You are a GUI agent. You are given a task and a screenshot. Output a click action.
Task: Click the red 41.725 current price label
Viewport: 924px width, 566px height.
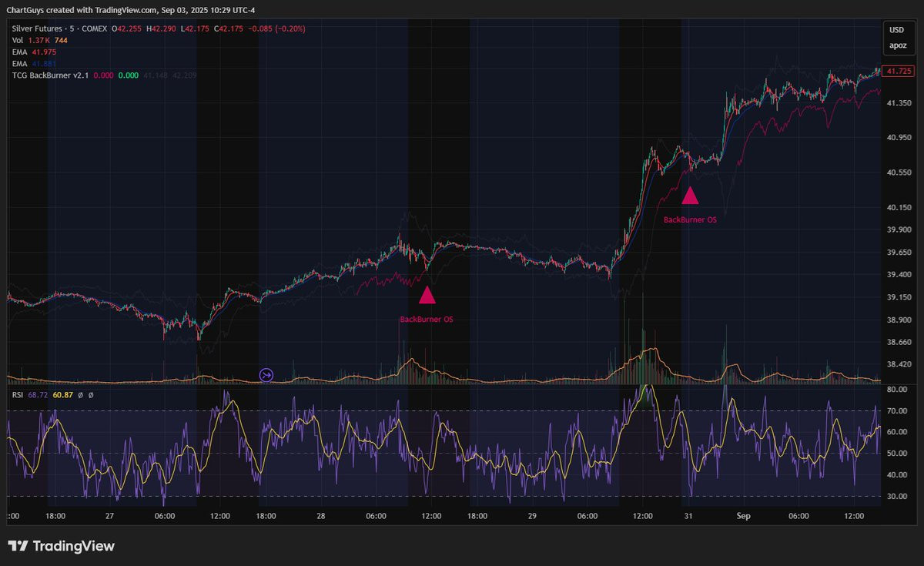click(897, 71)
